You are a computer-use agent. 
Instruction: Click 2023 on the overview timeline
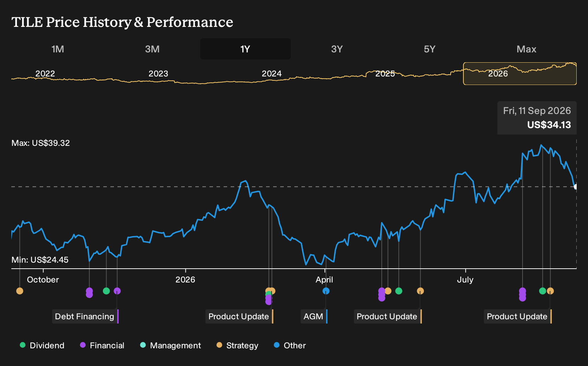click(x=158, y=74)
